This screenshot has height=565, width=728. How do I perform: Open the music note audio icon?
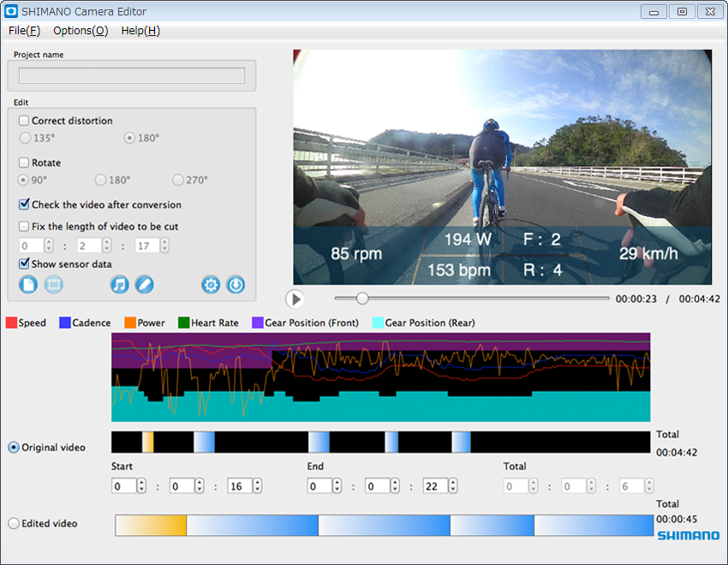pyautogui.click(x=119, y=284)
